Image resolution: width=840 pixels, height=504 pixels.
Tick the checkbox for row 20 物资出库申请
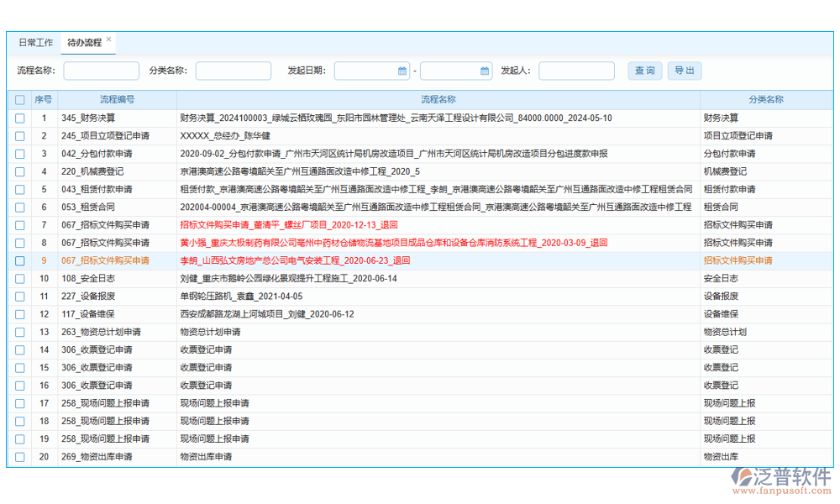[19, 457]
